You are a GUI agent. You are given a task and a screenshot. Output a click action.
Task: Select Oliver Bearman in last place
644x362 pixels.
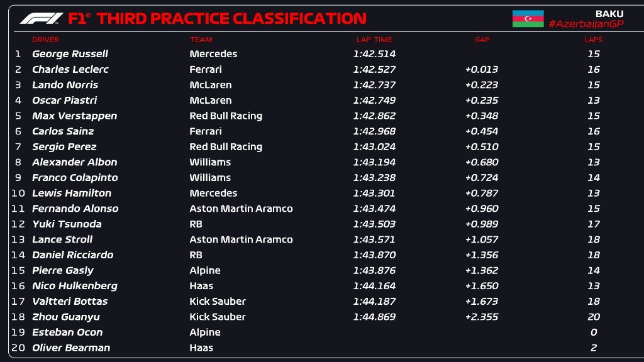71,348
